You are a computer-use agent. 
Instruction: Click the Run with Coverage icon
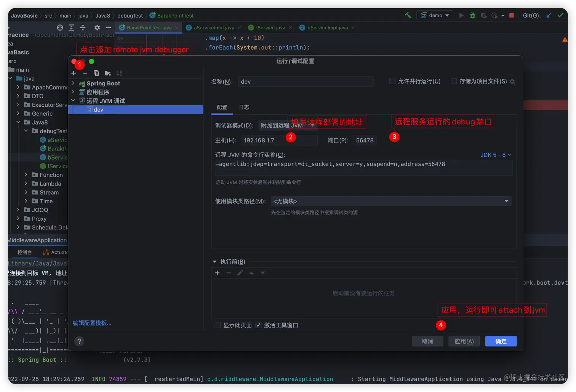[x=484, y=16]
